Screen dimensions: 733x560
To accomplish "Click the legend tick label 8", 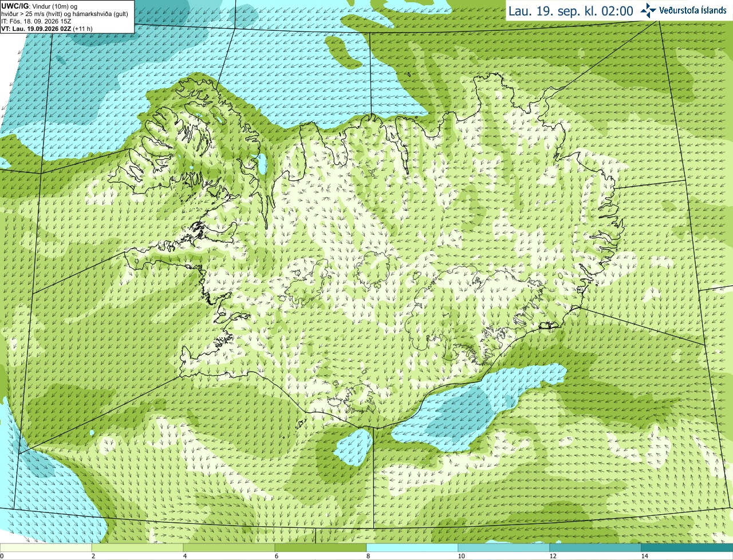I will coord(366,556).
